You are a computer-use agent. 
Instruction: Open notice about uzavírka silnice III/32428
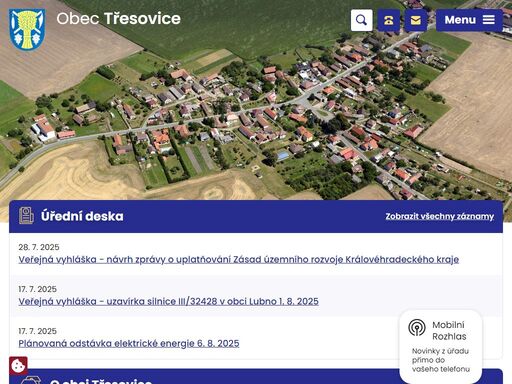(x=169, y=301)
